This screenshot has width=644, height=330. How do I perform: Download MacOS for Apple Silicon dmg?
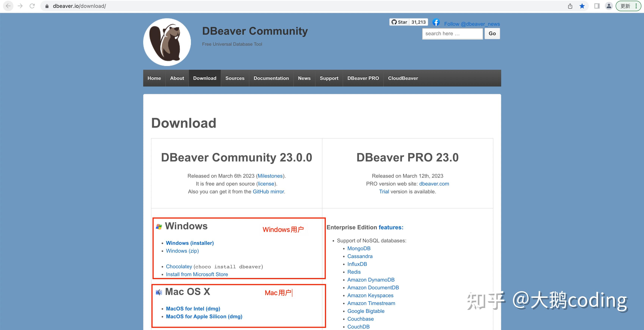click(x=204, y=317)
